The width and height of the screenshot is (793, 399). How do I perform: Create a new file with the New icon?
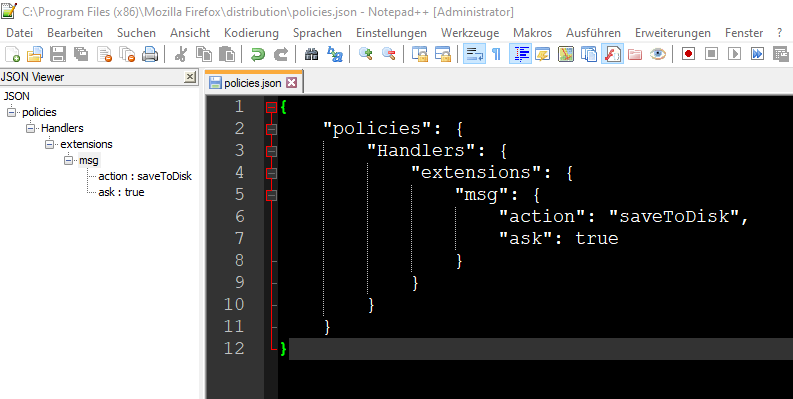tap(12, 54)
